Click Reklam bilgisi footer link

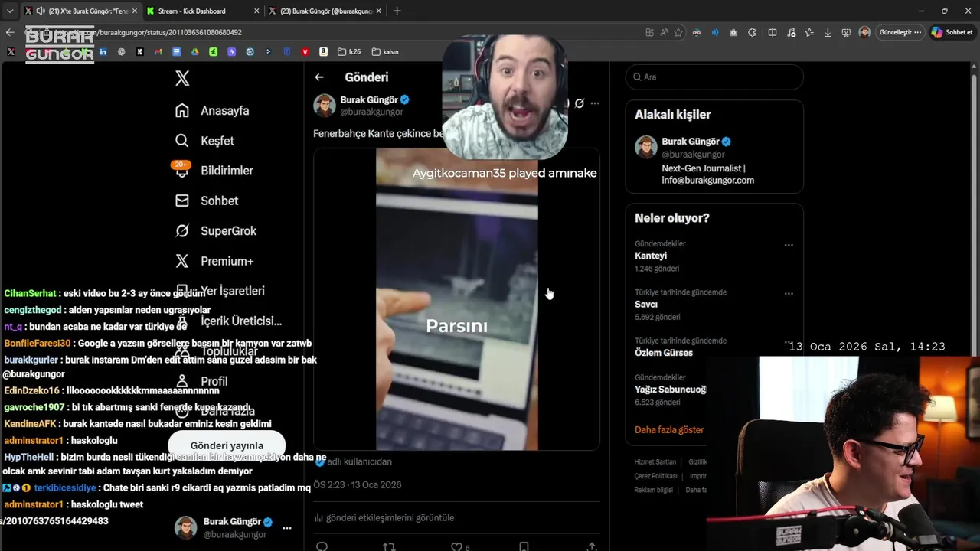click(x=654, y=490)
